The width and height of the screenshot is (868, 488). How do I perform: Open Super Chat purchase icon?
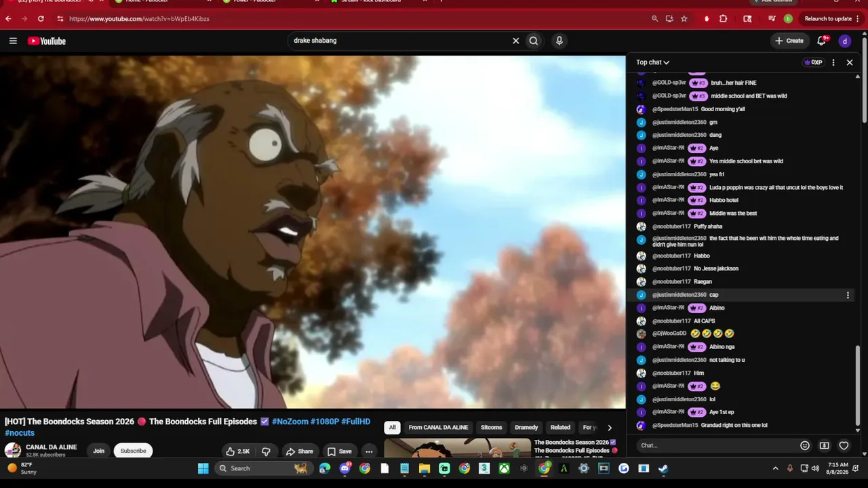tap(825, 445)
